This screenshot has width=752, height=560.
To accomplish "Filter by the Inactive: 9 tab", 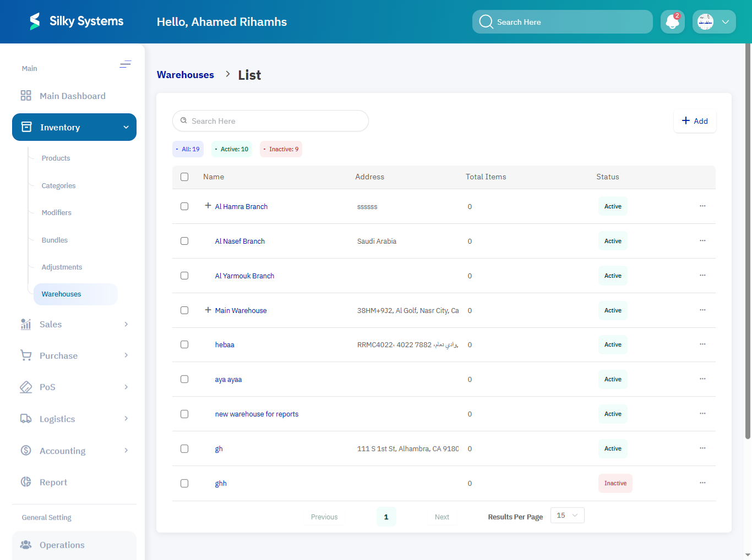I will coord(281,149).
